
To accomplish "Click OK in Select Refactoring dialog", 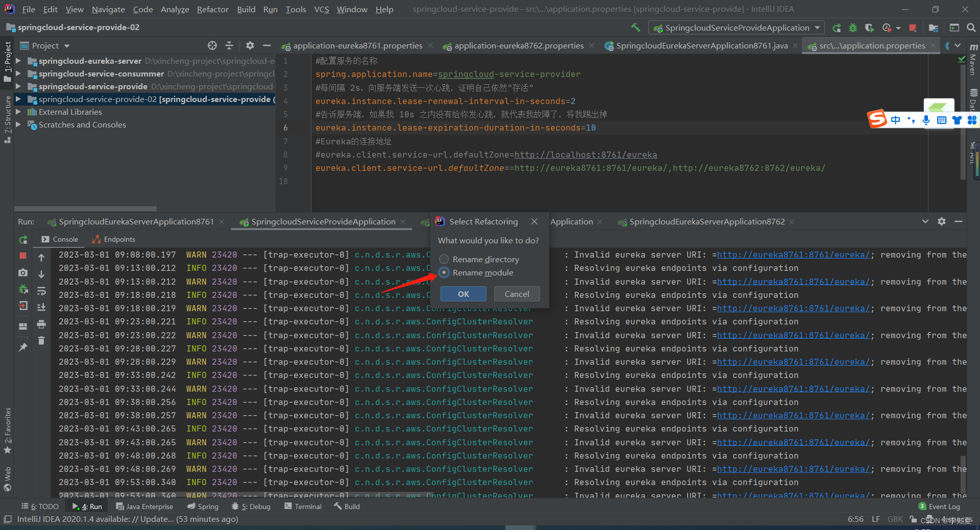I will 463,294.
